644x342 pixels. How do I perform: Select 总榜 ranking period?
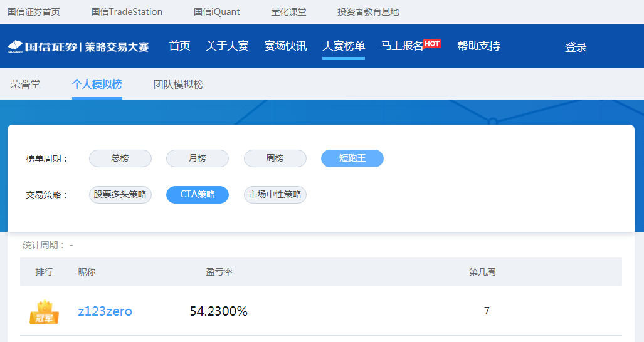(120, 158)
